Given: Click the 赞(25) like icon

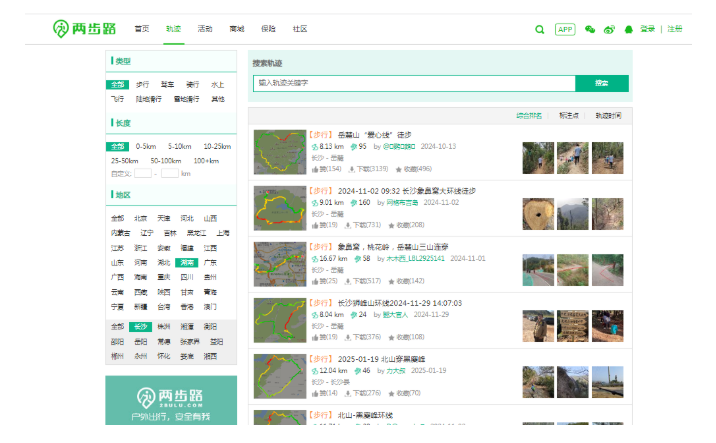Looking at the screenshot, I should pyautogui.click(x=315, y=281).
